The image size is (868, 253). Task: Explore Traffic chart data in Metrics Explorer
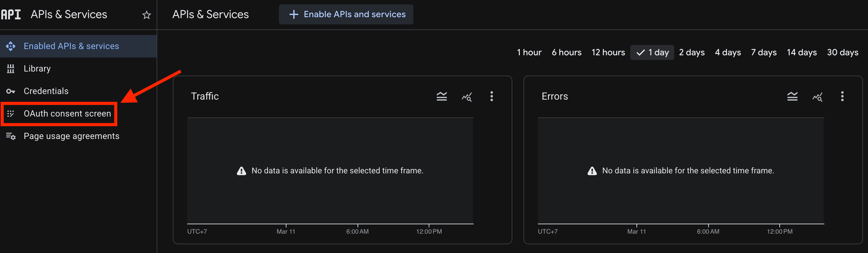coord(467,97)
